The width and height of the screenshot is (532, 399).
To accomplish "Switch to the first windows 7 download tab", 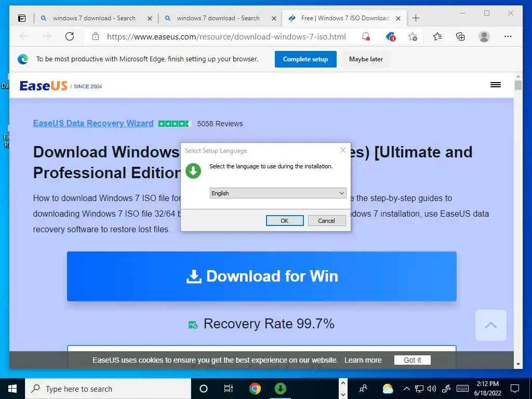I will [x=94, y=18].
